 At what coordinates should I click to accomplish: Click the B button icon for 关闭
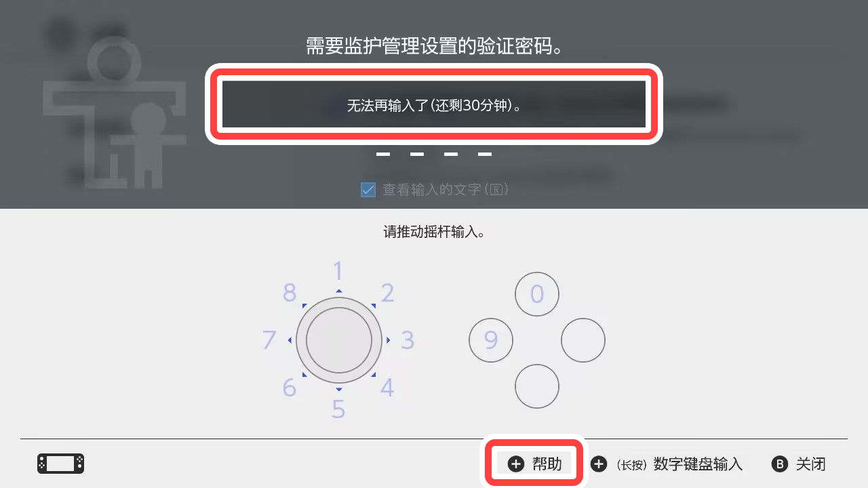(780, 464)
